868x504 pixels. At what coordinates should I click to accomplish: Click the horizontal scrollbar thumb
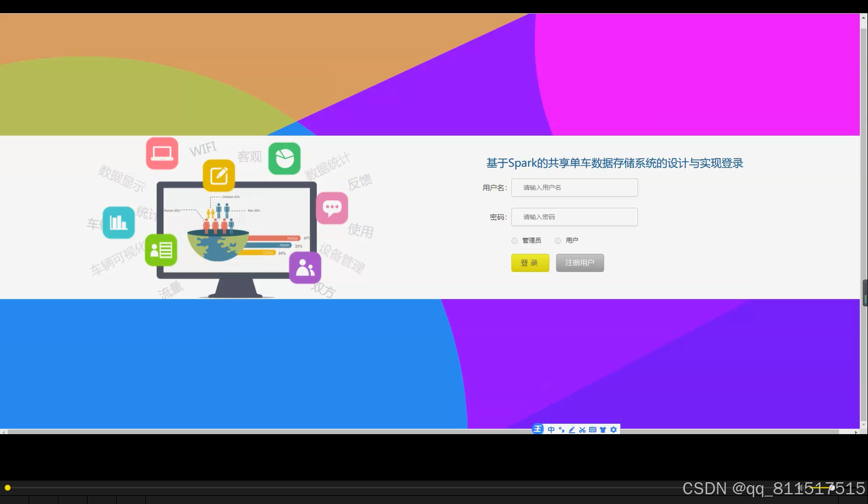tap(423, 432)
